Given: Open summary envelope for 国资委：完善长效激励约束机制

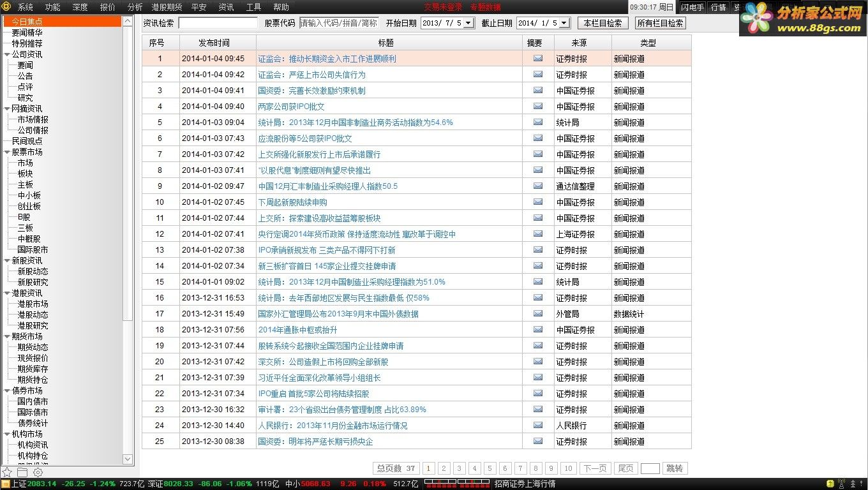Looking at the screenshot, I should click(x=538, y=90).
